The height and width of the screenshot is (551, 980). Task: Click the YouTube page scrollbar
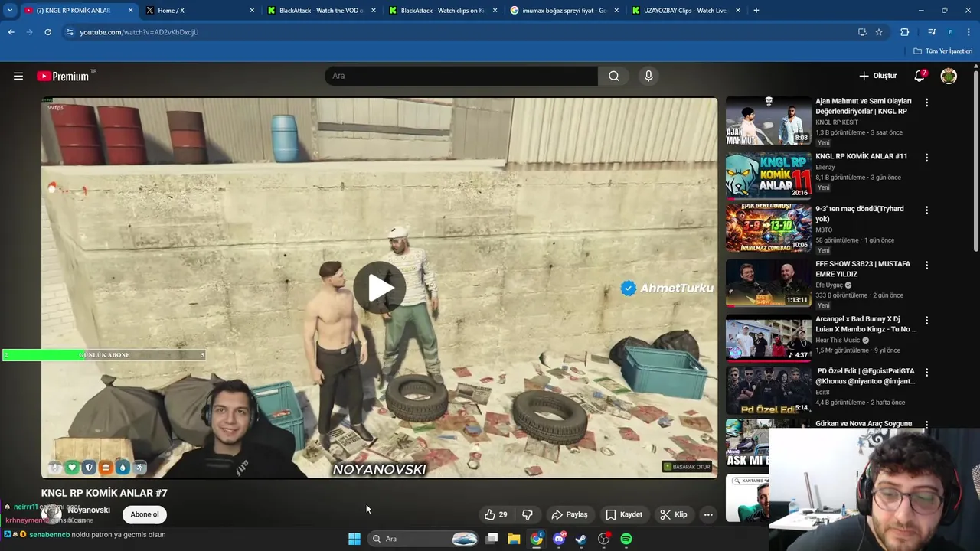(x=976, y=161)
